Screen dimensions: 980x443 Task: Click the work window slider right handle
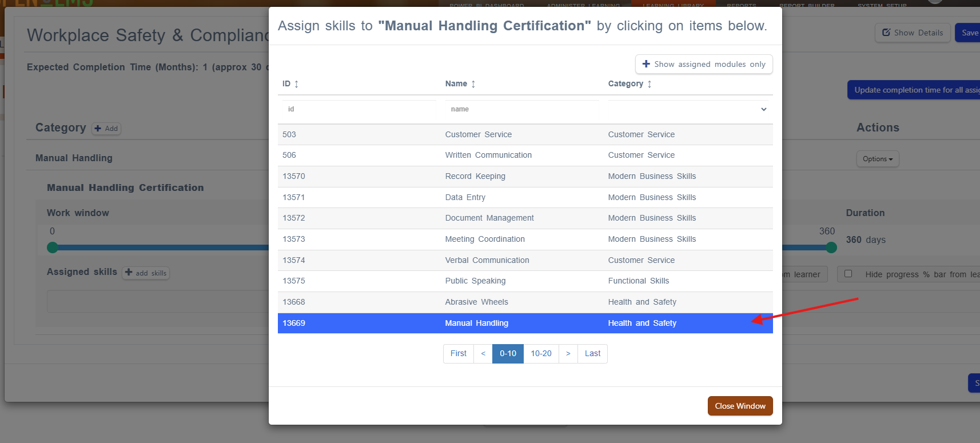click(x=831, y=248)
